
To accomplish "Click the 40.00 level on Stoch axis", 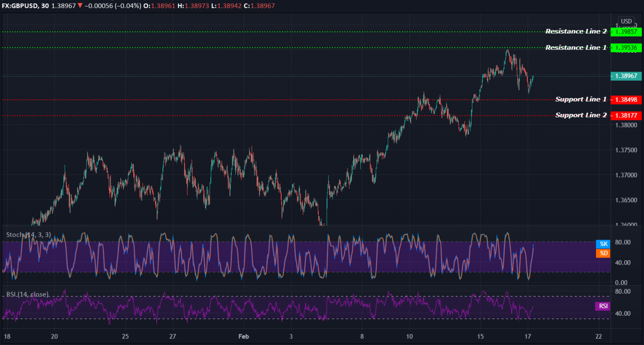I will (x=623, y=262).
